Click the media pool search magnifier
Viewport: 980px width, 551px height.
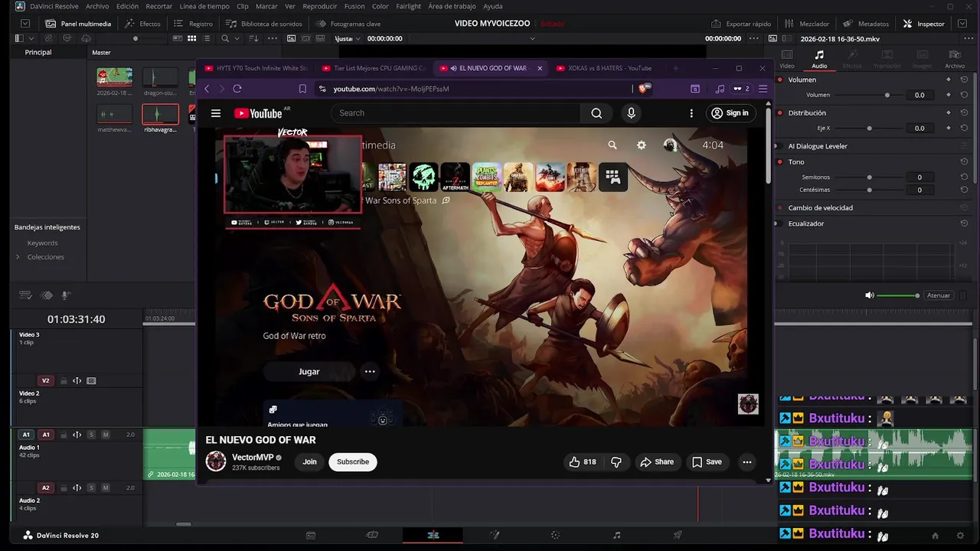click(x=225, y=38)
